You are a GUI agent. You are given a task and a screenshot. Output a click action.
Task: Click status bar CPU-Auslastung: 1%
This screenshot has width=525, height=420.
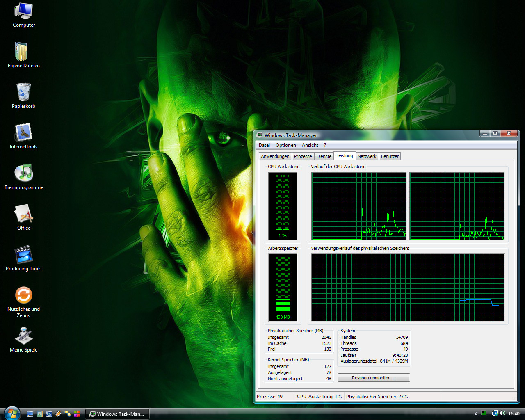[x=320, y=397]
